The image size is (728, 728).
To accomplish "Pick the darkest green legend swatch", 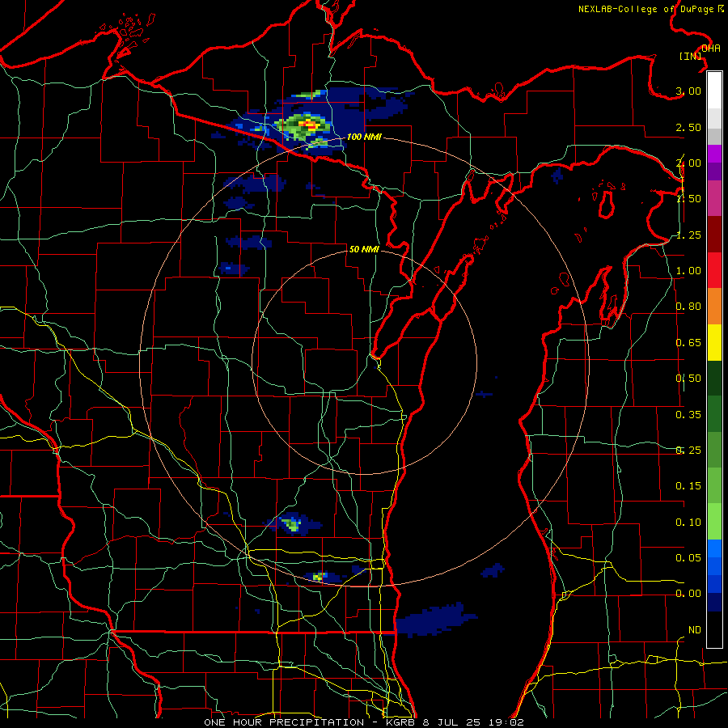I will tap(714, 378).
